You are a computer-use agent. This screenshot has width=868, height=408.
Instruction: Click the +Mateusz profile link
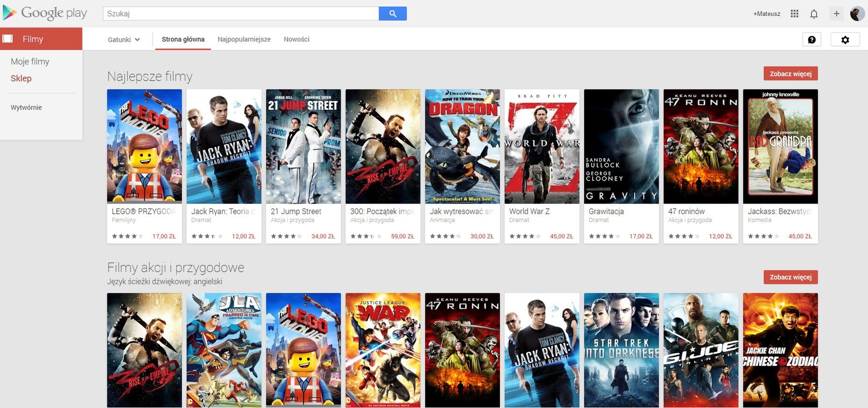[767, 14]
